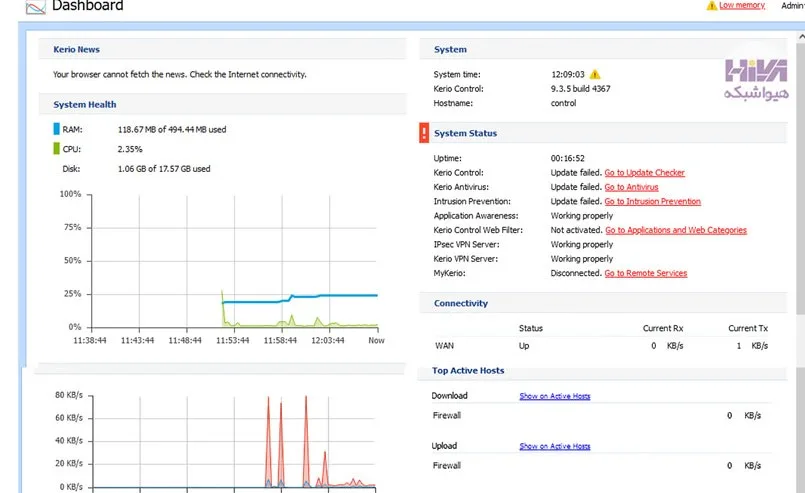This screenshot has width=805, height=493.
Task: Open Go to Update Checker link
Action: [644, 173]
